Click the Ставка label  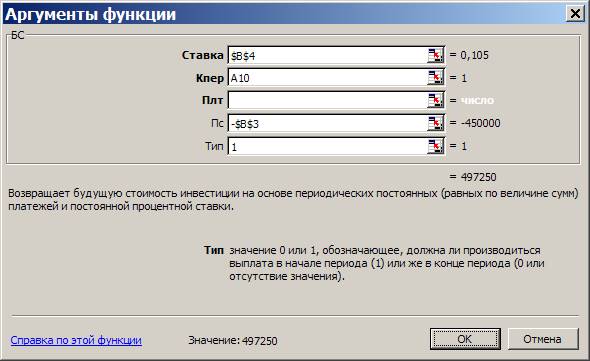pyautogui.click(x=202, y=55)
